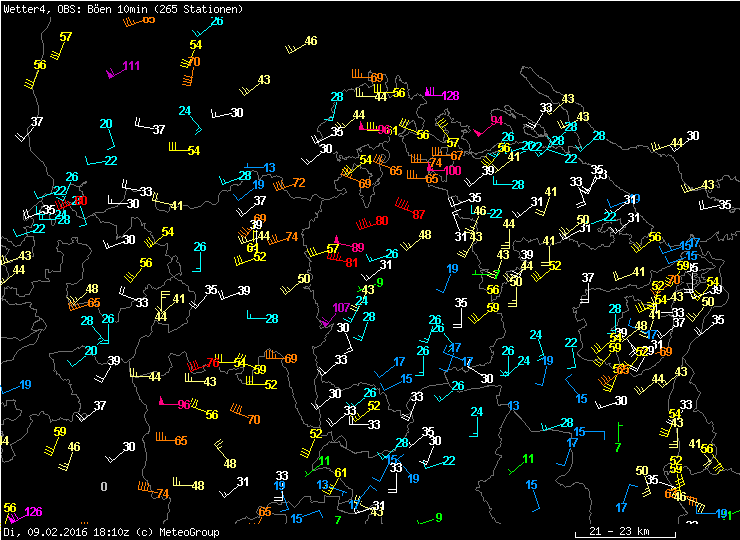Click the red 87 station wind barb

[403, 207]
